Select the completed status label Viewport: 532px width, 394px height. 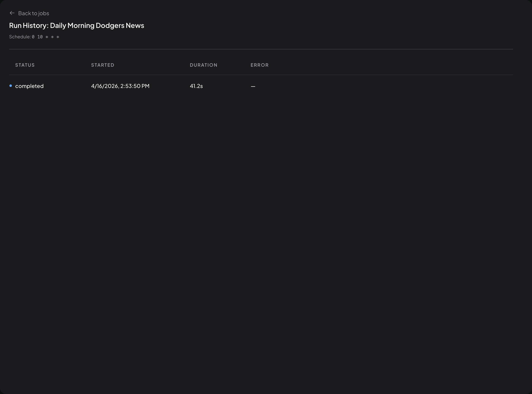(x=29, y=86)
